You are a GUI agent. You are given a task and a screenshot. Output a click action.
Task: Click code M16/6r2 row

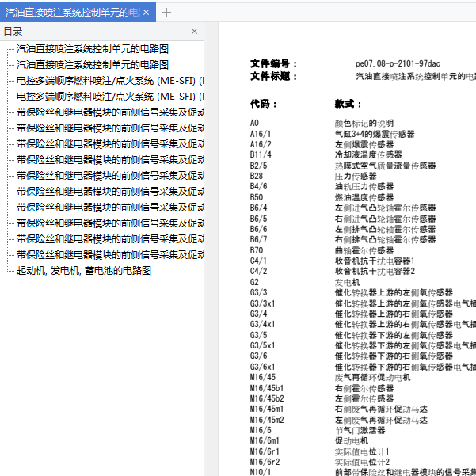click(x=265, y=462)
